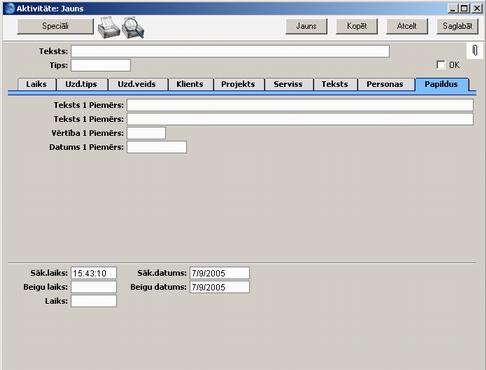Open the Uzd.tips tab
This screenshot has width=486, height=370.
pos(82,84)
